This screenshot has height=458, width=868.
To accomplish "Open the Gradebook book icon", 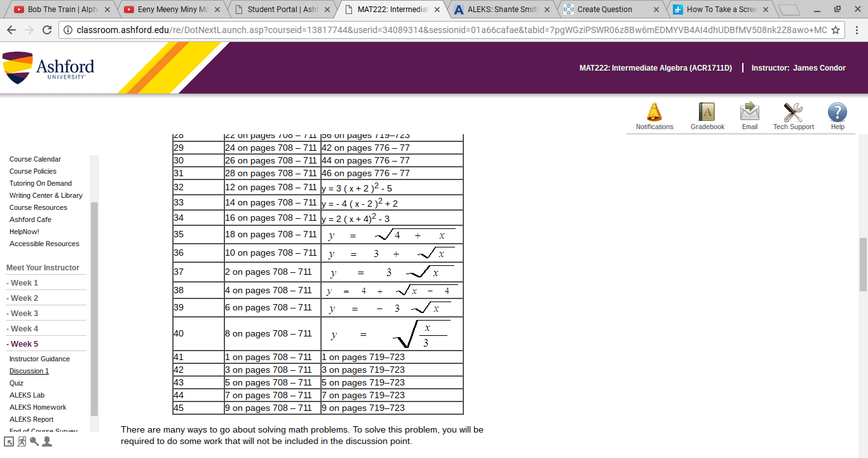I will (707, 113).
